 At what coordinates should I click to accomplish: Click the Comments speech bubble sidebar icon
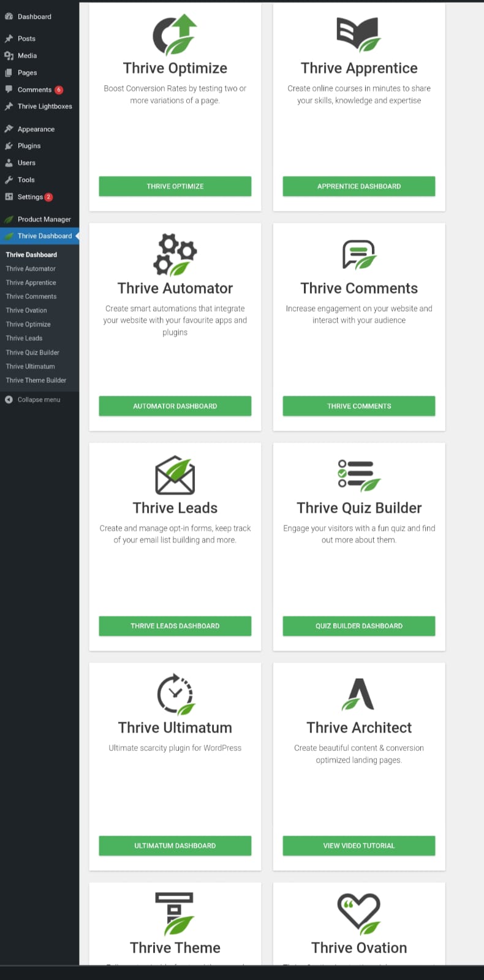click(x=9, y=89)
